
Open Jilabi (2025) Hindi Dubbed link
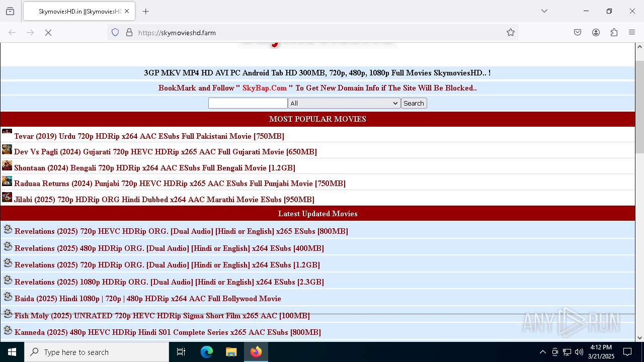(164, 200)
